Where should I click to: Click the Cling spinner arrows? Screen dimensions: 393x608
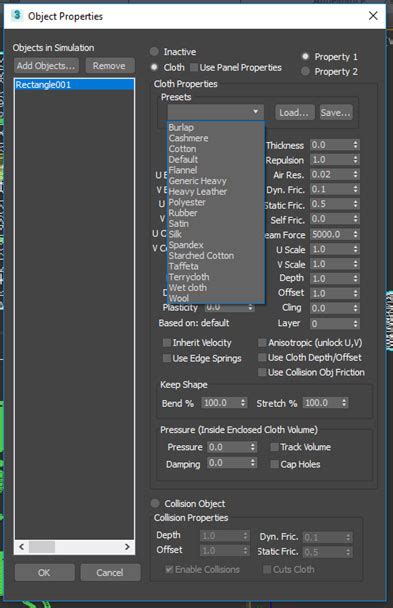click(x=355, y=308)
